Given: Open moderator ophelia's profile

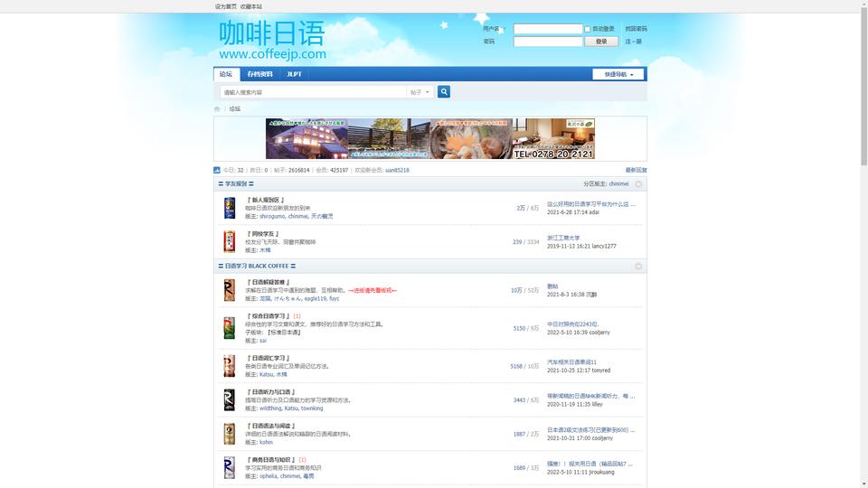Looking at the screenshot, I should [269, 476].
